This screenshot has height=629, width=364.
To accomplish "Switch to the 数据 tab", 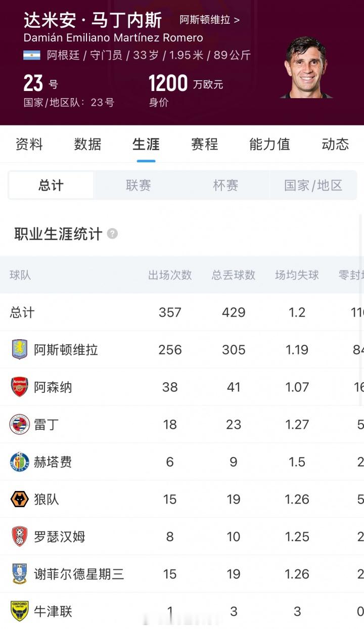I will coord(87,144).
